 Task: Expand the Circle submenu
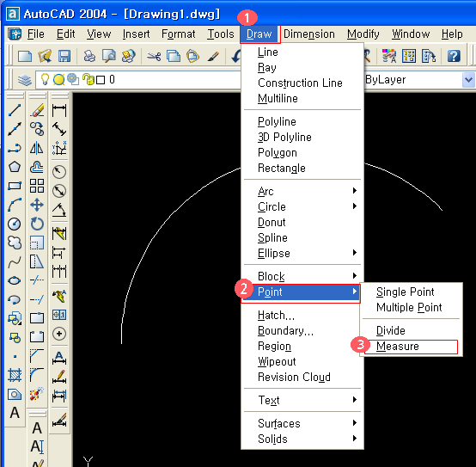(302, 206)
